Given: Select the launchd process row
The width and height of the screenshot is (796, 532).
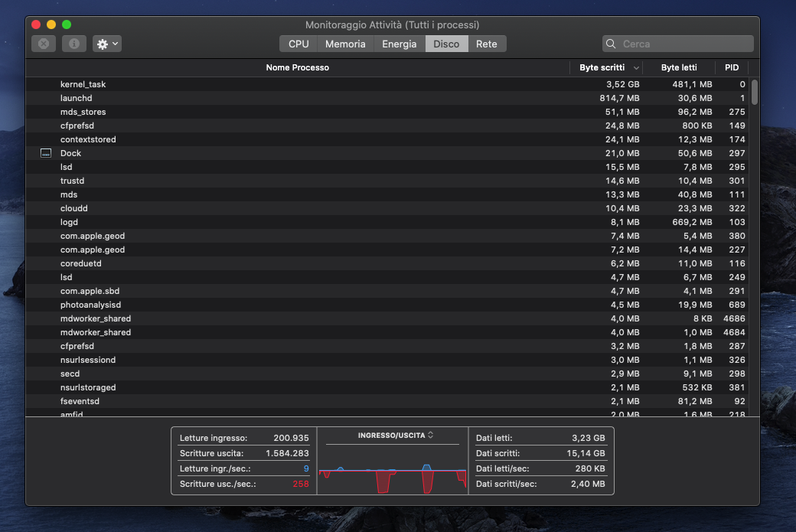Looking at the screenshot, I should tap(388, 98).
